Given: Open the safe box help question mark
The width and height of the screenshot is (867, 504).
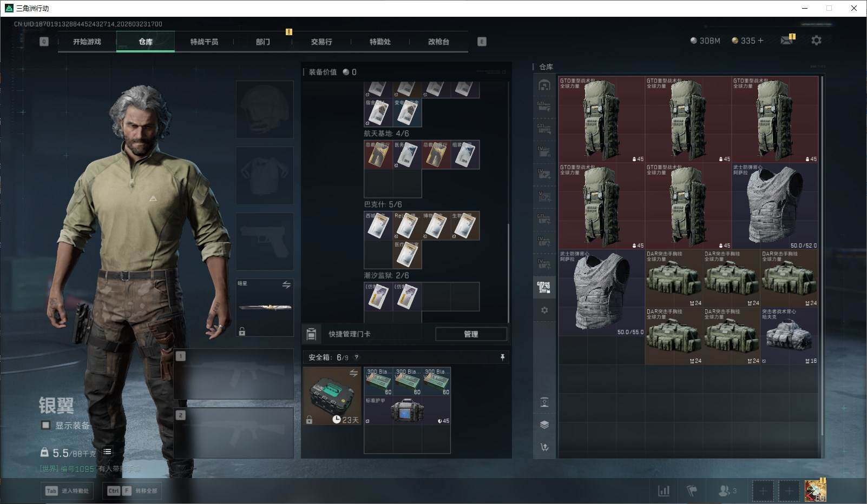Looking at the screenshot, I should [x=356, y=357].
